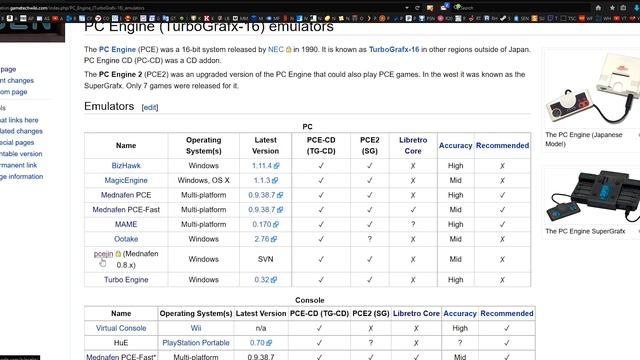Click the 'Console' table caption
This screenshot has width=640, height=360.
coord(310,300)
